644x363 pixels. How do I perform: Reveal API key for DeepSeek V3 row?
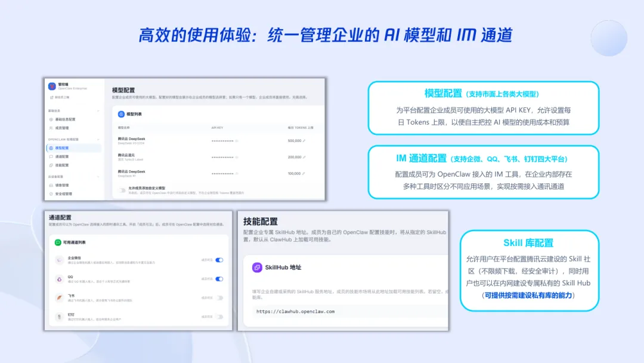tap(237, 141)
